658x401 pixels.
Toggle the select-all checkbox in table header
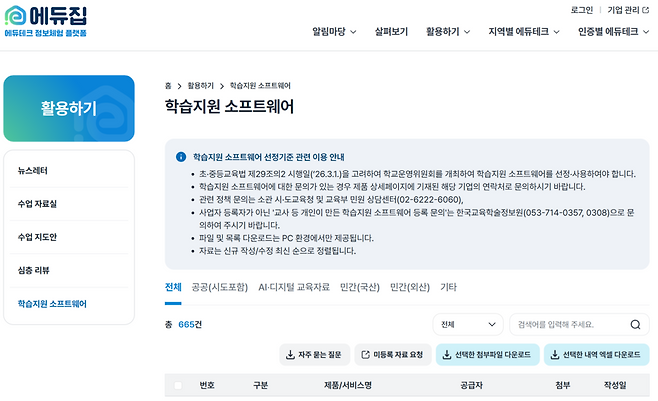[x=178, y=385]
